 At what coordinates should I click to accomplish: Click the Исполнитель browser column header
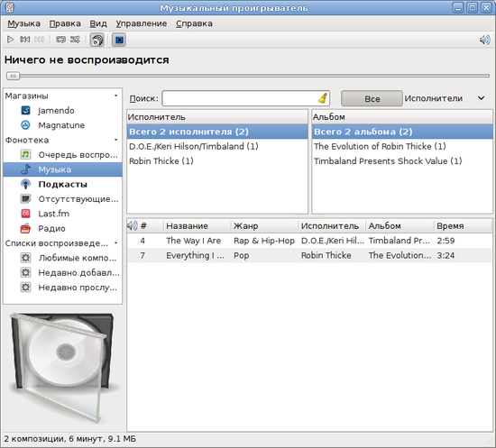(217, 117)
